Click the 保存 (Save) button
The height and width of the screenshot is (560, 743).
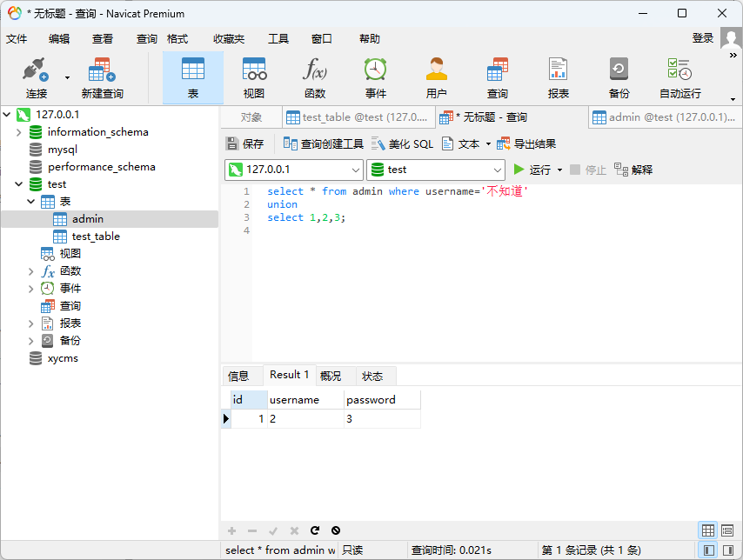click(244, 144)
